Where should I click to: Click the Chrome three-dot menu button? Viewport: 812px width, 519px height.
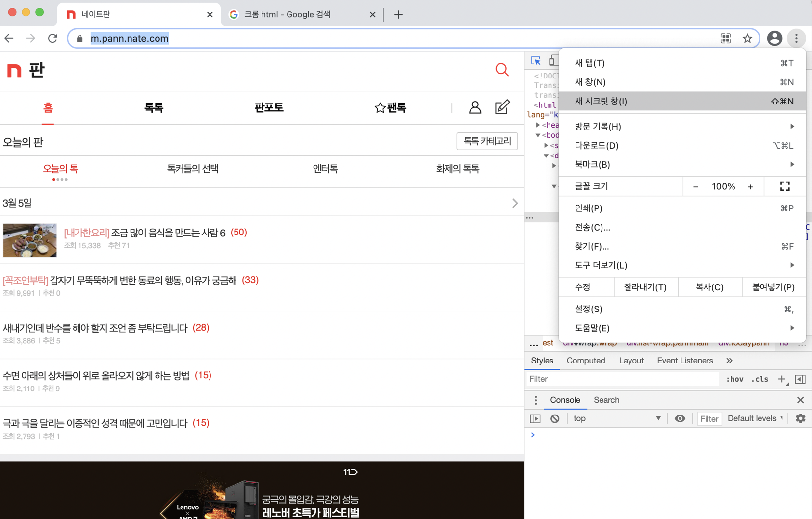coord(796,38)
